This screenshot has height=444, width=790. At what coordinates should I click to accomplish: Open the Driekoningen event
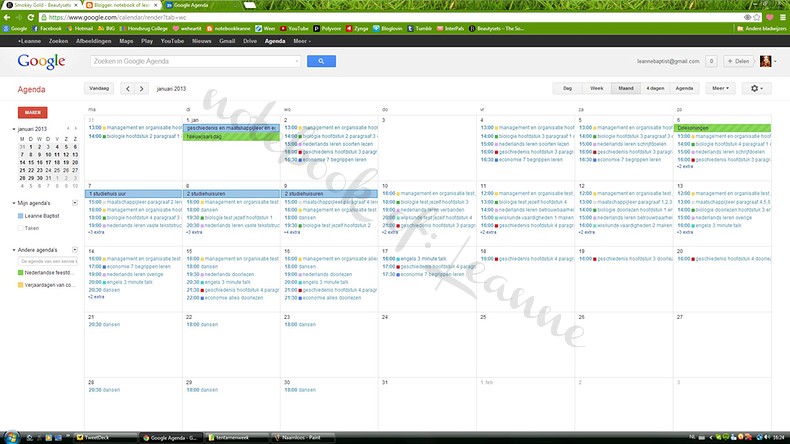[722, 128]
